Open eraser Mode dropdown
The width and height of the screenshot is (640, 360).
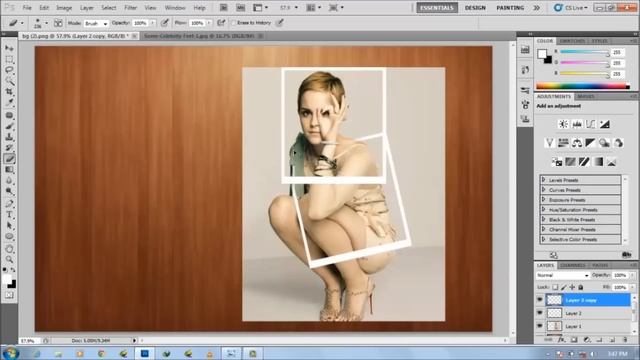96,24
